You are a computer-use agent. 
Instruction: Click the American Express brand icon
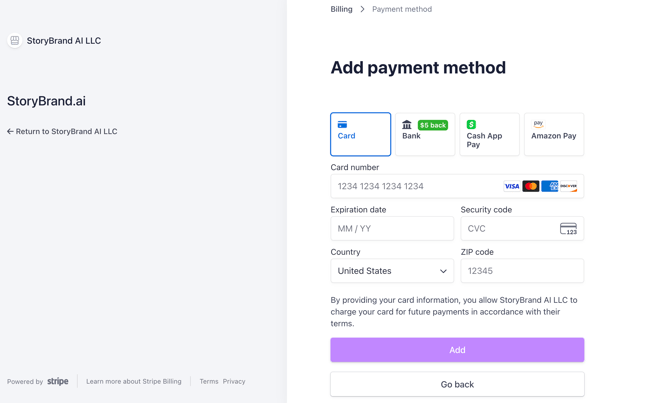tap(550, 186)
